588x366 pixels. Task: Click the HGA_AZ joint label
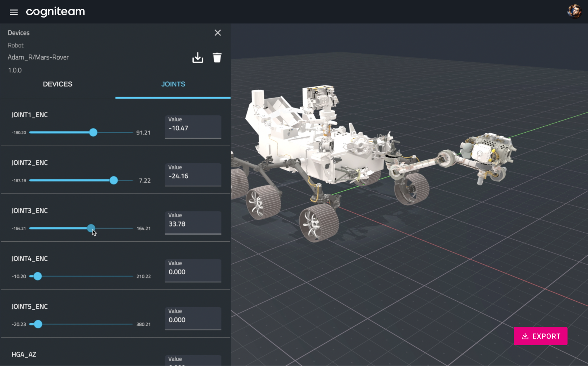point(24,354)
